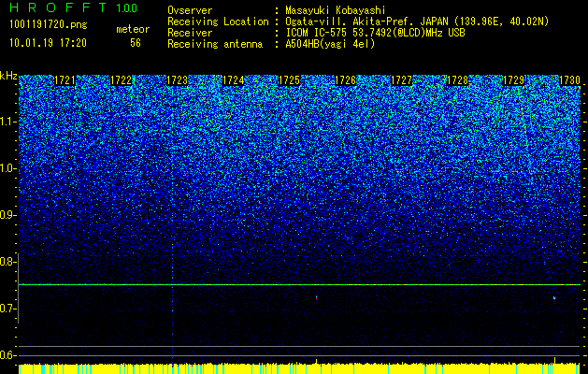
Task: Click the meteor count value 56
Action: click(136, 43)
